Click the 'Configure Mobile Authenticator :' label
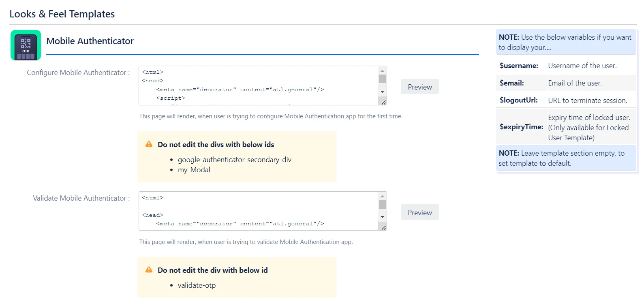This screenshot has height=306, width=644. point(78,73)
